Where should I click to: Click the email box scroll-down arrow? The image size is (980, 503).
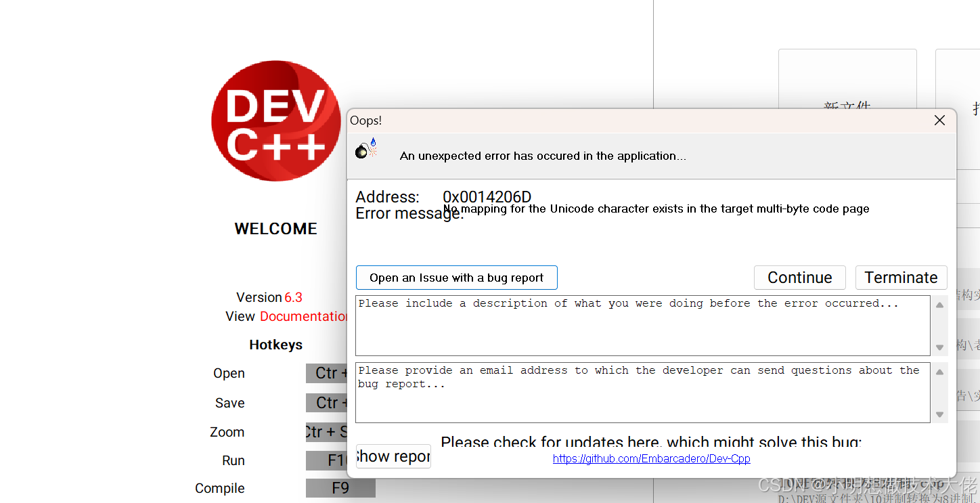tap(939, 414)
